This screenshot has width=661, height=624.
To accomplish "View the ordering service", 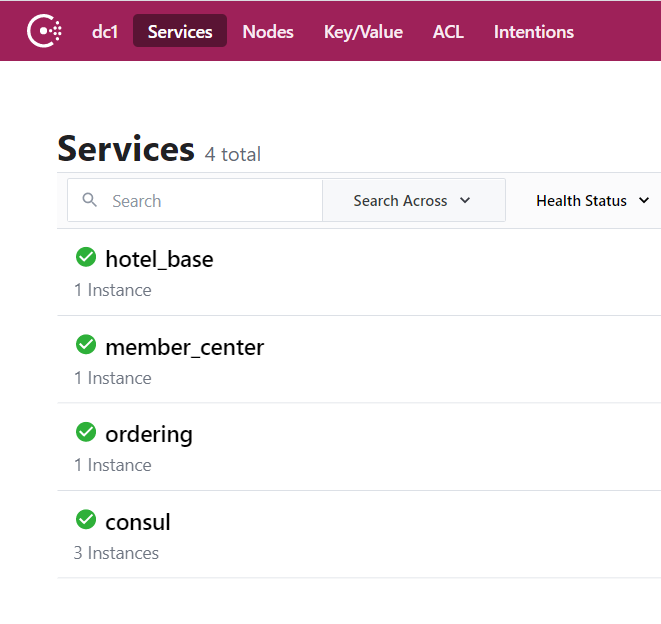I will [x=149, y=435].
